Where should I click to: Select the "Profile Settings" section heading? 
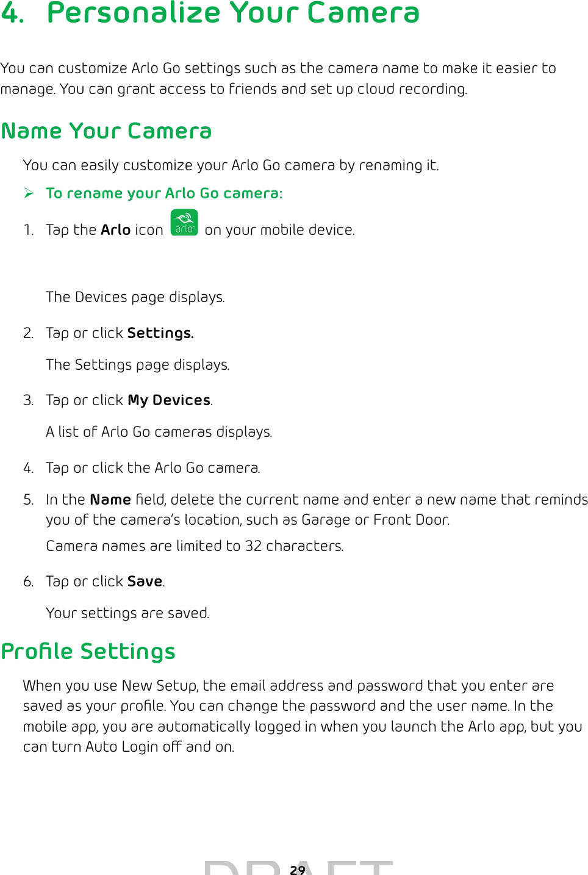click(x=88, y=652)
